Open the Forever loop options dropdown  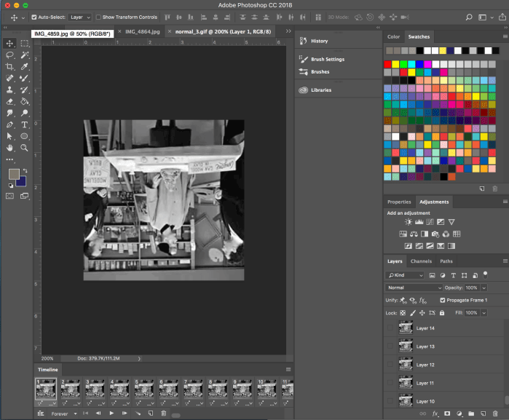click(64, 414)
